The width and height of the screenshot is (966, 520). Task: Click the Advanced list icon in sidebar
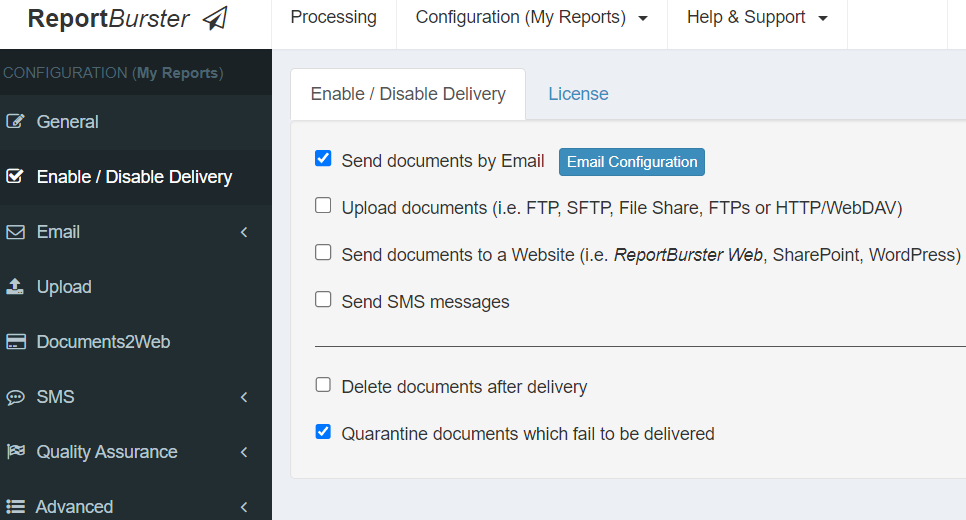[x=15, y=507]
